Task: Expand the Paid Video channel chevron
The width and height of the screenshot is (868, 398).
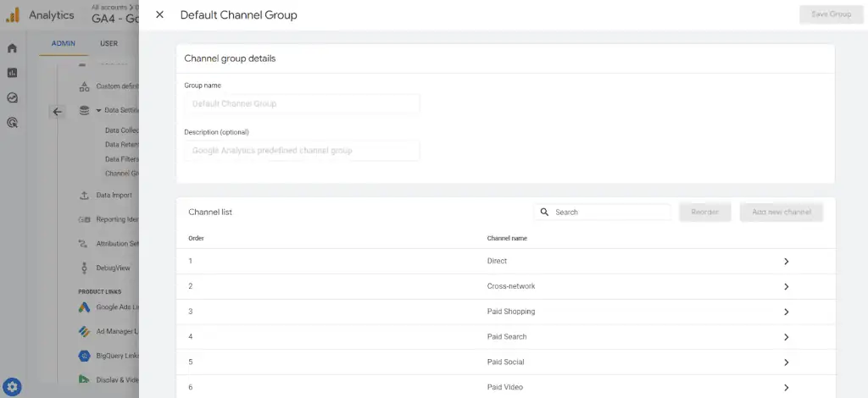Action: coord(786,388)
